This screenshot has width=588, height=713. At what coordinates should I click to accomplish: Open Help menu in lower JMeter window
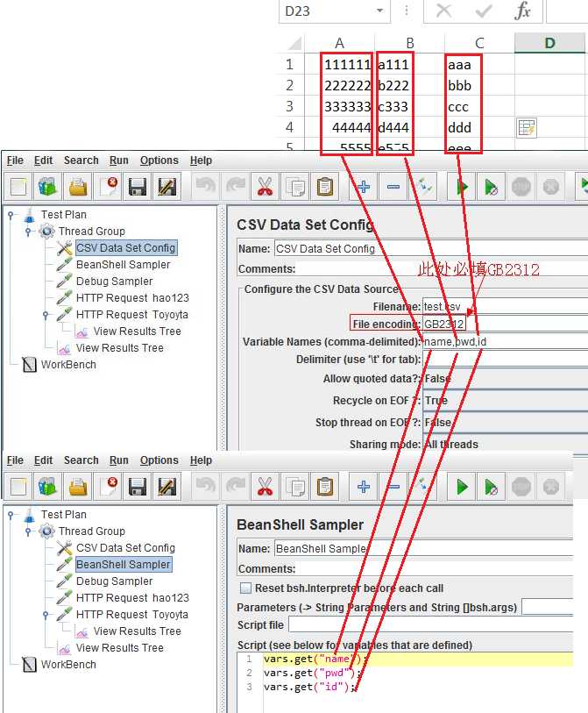pos(201,460)
